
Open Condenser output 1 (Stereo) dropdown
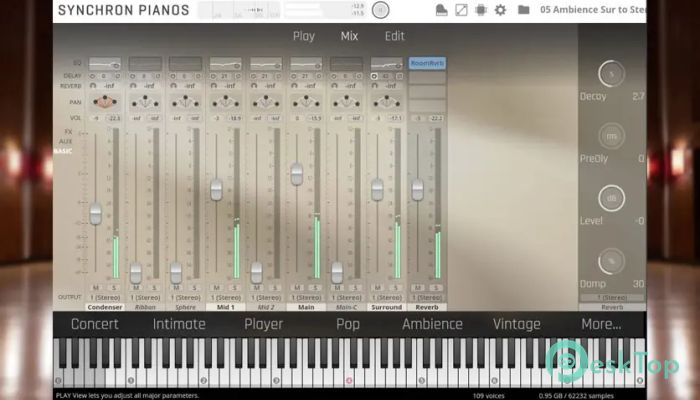click(x=104, y=297)
